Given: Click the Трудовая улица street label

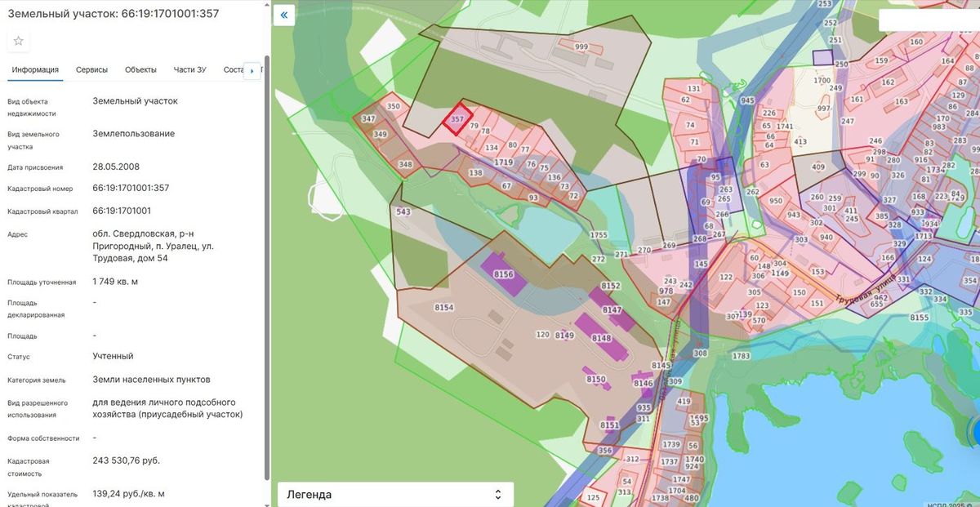Looking at the screenshot, I should (x=864, y=290).
